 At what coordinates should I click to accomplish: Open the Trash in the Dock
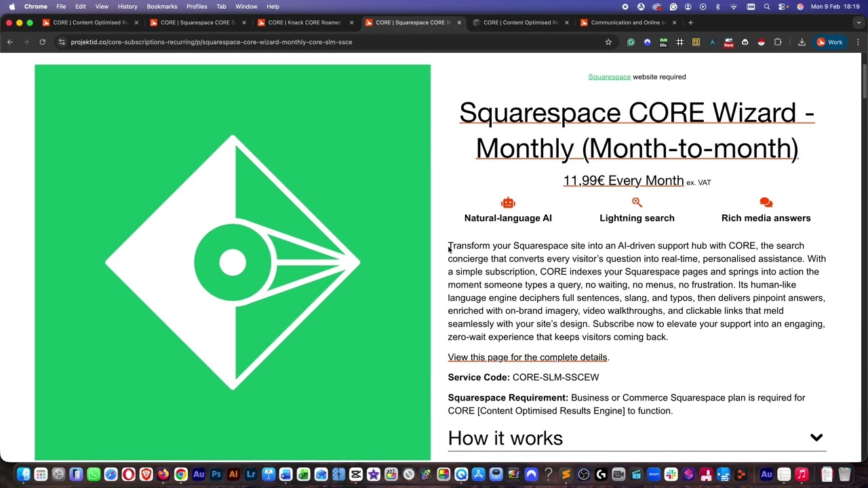844,474
